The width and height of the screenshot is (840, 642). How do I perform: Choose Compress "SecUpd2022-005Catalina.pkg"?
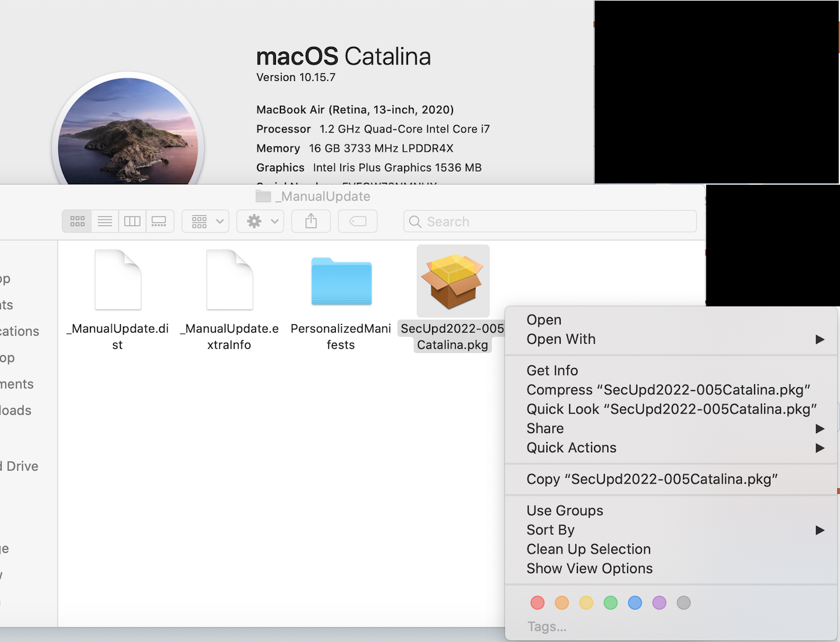(671, 390)
